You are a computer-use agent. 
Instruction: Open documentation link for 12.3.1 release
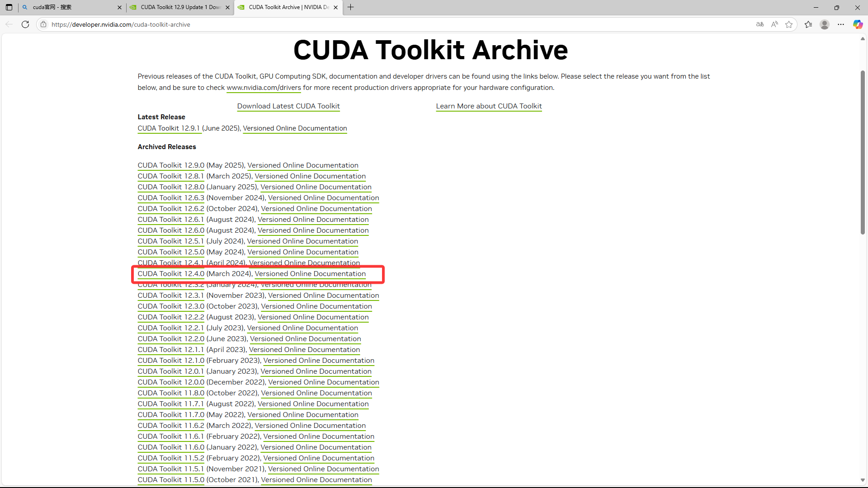pyautogui.click(x=324, y=296)
